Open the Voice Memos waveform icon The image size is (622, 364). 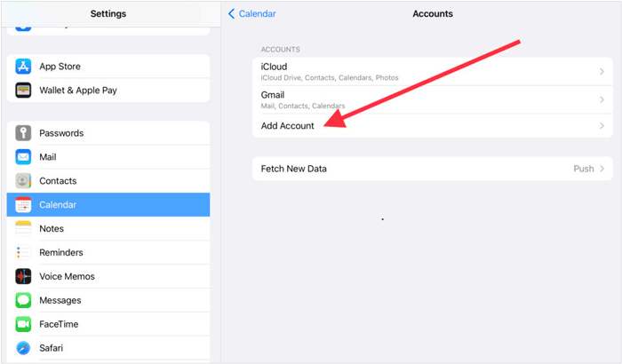(23, 276)
